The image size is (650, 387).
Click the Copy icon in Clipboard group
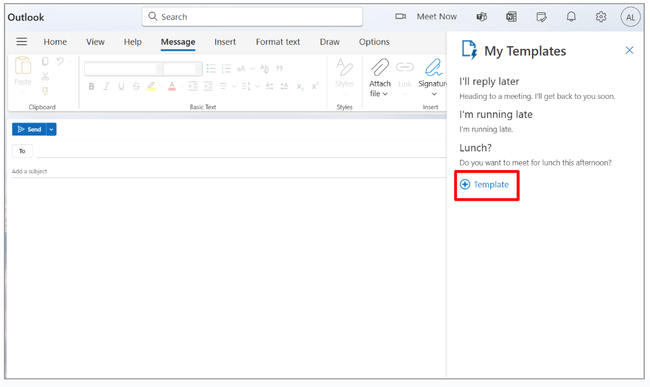click(x=45, y=61)
